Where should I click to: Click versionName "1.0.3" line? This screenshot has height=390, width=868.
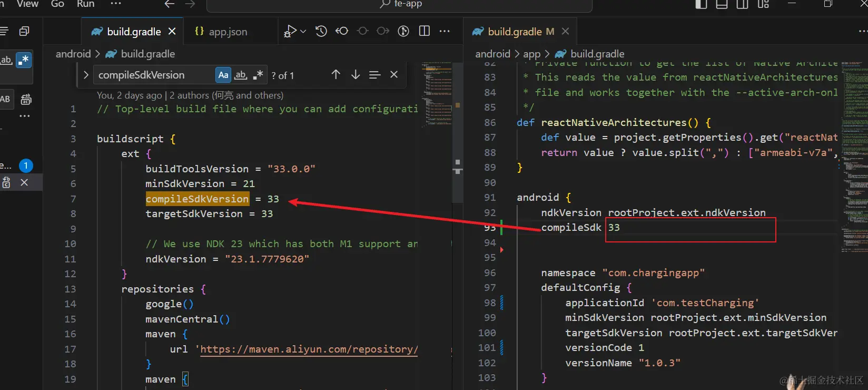click(x=623, y=363)
